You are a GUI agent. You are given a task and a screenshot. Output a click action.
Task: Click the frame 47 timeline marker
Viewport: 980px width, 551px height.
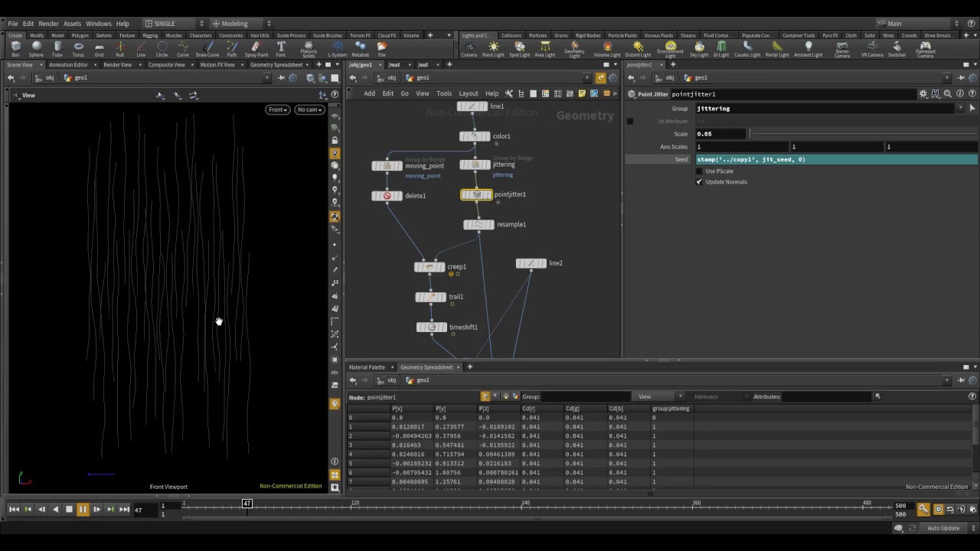[247, 503]
